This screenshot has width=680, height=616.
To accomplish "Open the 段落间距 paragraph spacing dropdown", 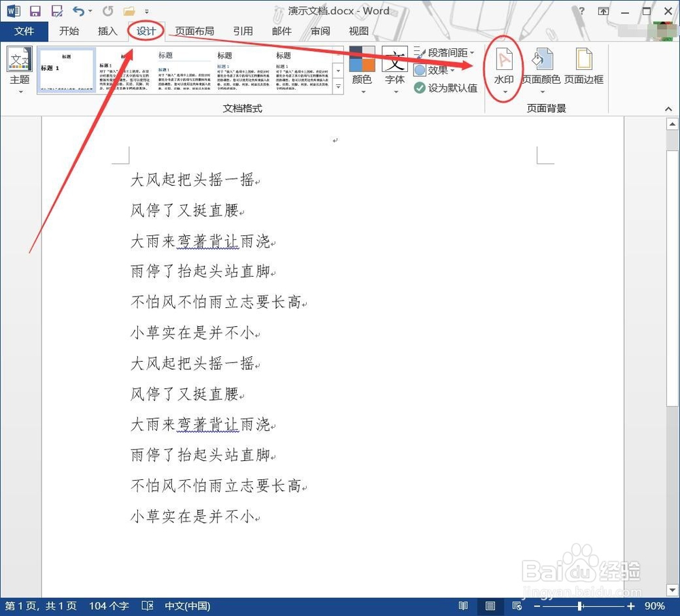I will coord(444,52).
